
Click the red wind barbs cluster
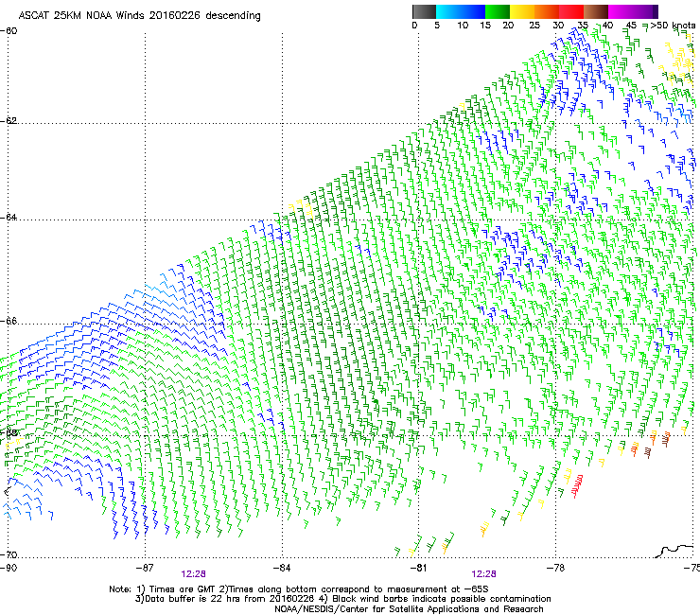577,486
